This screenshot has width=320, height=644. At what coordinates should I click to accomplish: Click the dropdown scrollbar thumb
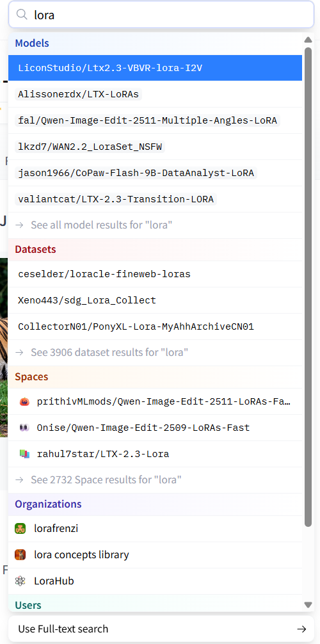pos(308,287)
